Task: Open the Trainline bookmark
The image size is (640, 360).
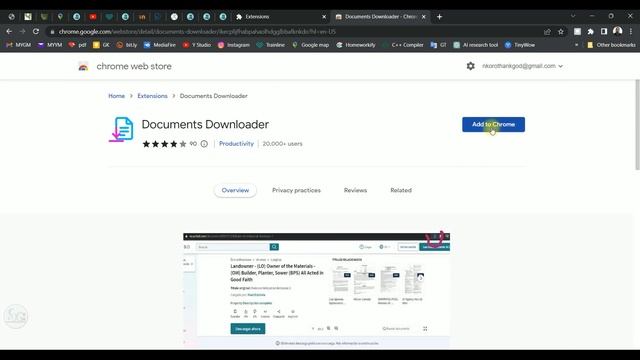Action: point(271,45)
